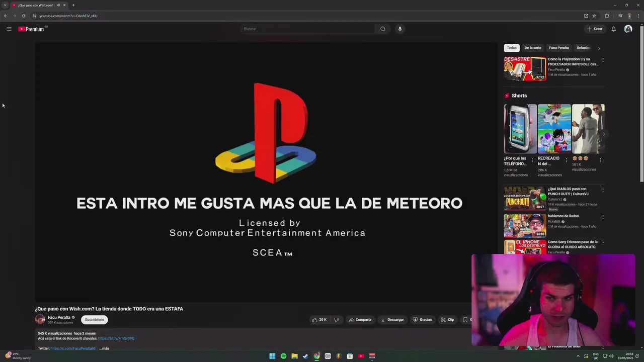
Task: Reload the page in browser
Action: [x=24, y=16]
